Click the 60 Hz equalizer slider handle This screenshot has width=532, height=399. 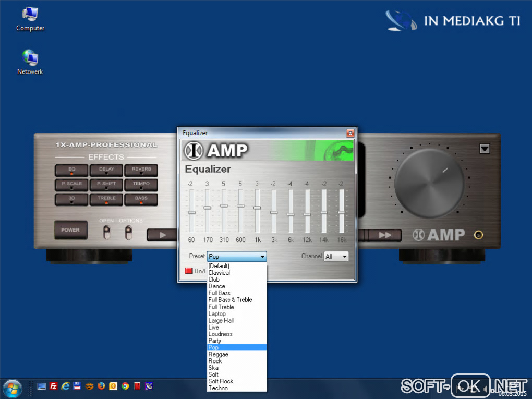(x=192, y=212)
